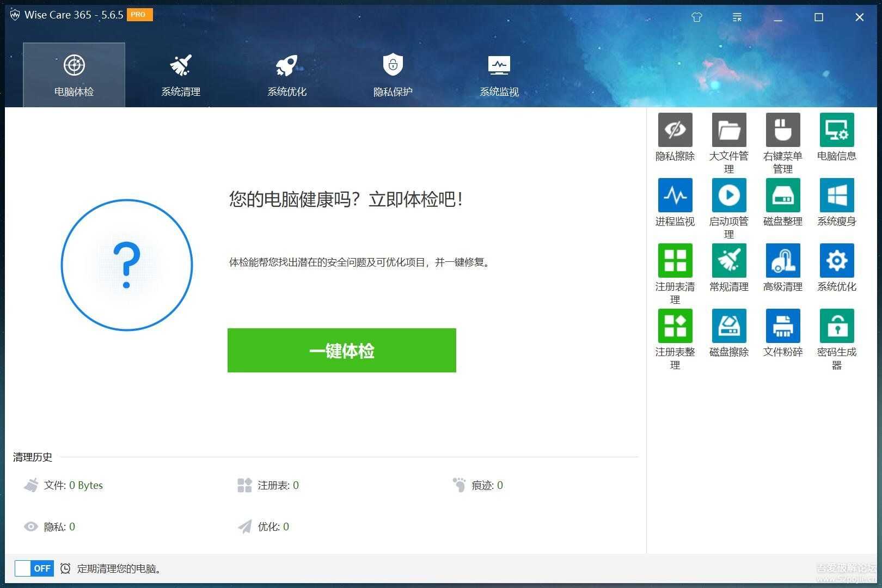This screenshot has width=882, height=588.
Task: Switch to the 隐私保护 tab
Action: 393,75
